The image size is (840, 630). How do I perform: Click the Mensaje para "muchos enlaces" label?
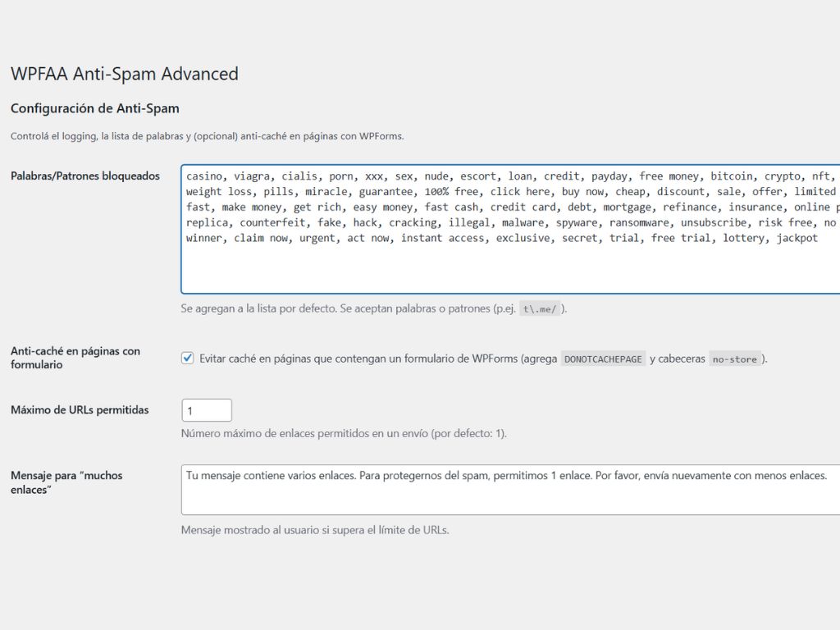tap(67, 481)
